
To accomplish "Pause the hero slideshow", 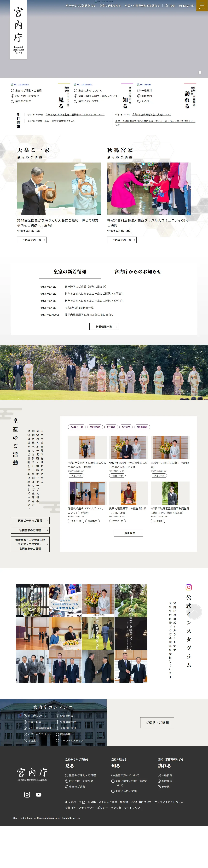I will 200,72.
